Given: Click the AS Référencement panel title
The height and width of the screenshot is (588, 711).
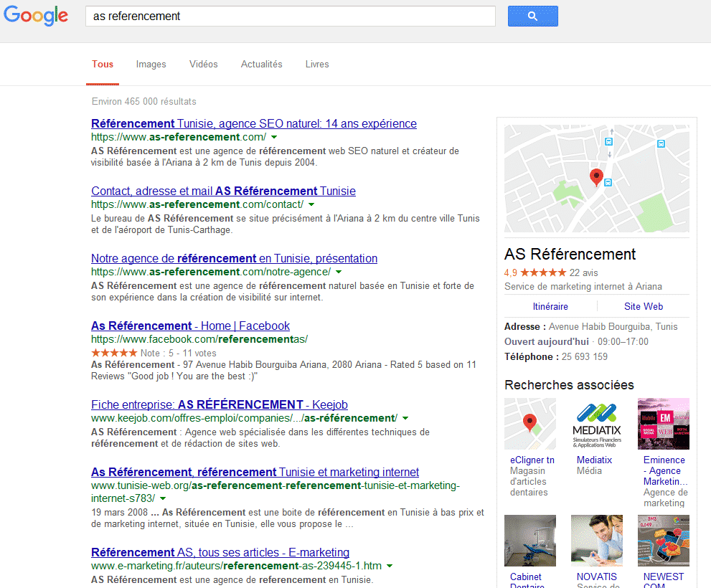Looking at the screenshot, I should 570,255.
